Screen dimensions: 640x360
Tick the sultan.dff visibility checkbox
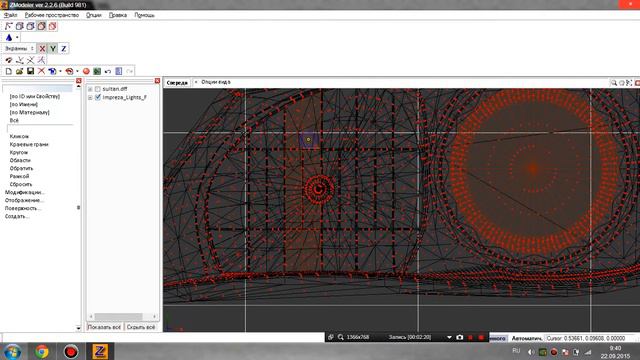click(98, 89)
